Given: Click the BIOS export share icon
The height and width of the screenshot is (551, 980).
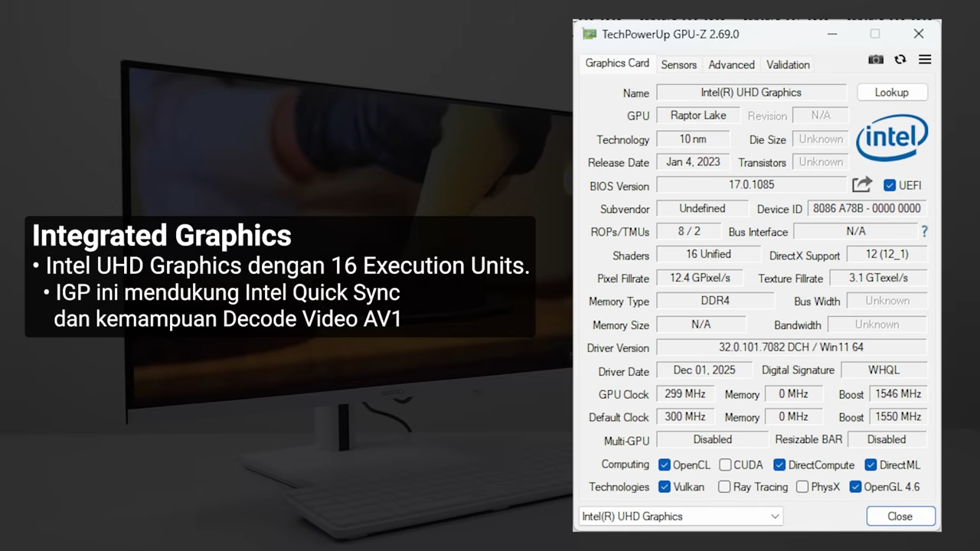Looking at the screenshot, I should [x=862, y=184].
